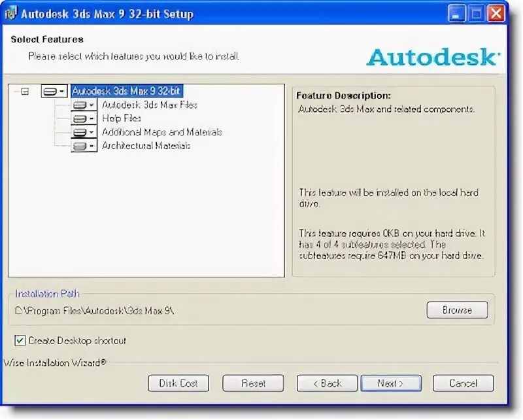The width and height of the screenshot is (523, 420).
Task: Click the Browse button for installation path
Action: click(457, 310)
